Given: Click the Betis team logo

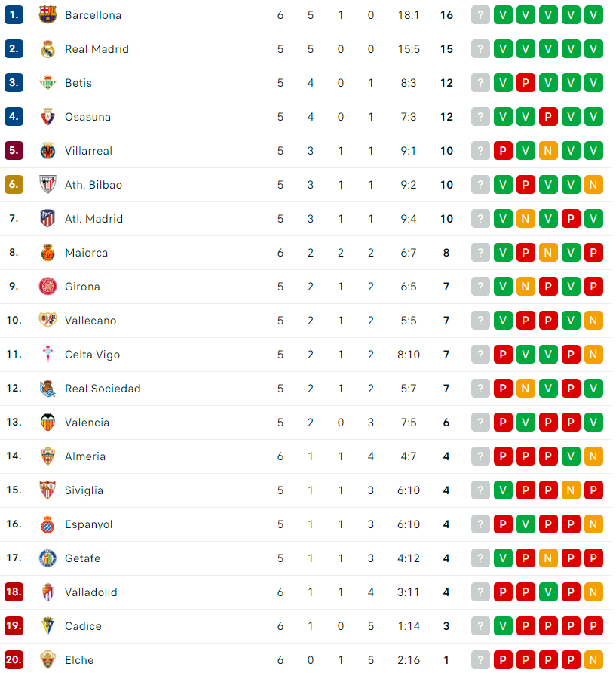Looking at the screenshot, I should point(48,83).
